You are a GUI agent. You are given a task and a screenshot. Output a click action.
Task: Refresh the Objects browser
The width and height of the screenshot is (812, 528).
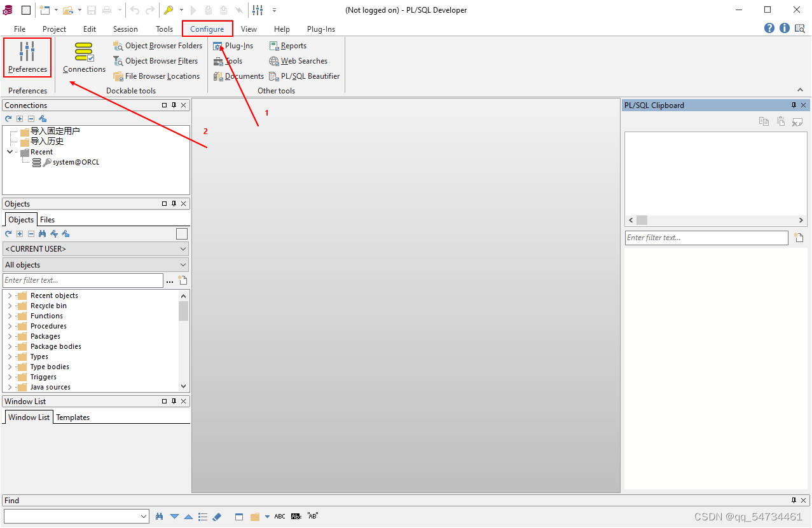[8, 234]
